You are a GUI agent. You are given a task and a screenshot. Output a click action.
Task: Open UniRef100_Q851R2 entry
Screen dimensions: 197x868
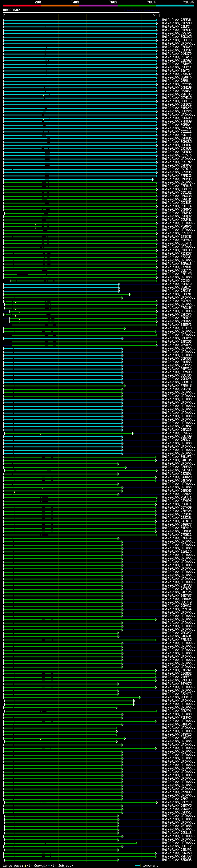click(176, 192)
